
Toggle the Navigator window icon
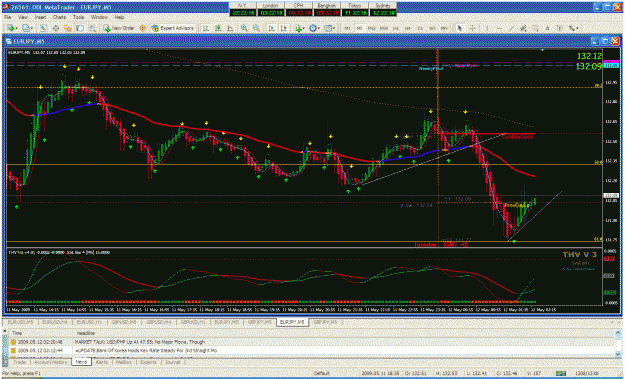coord(68,28)
